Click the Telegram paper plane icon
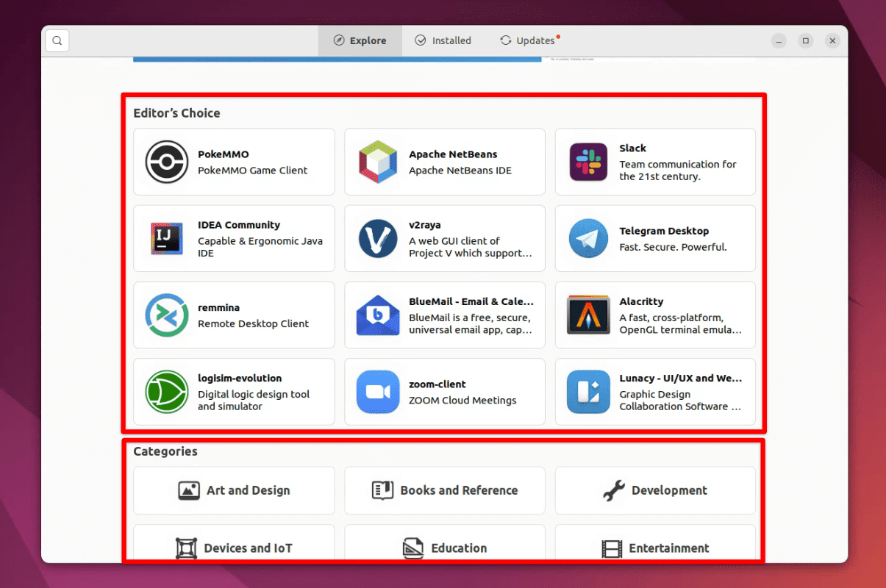This screenshot has height=588, width=886. pos(588,238)
